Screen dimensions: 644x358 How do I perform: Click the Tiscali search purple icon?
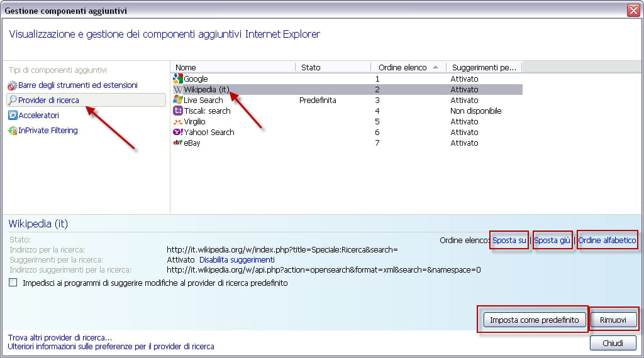tap(178, 111)
